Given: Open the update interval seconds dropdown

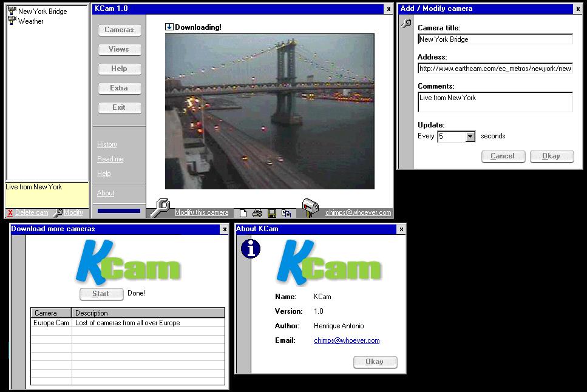Looking at the screenshot, I should point(470,137).
